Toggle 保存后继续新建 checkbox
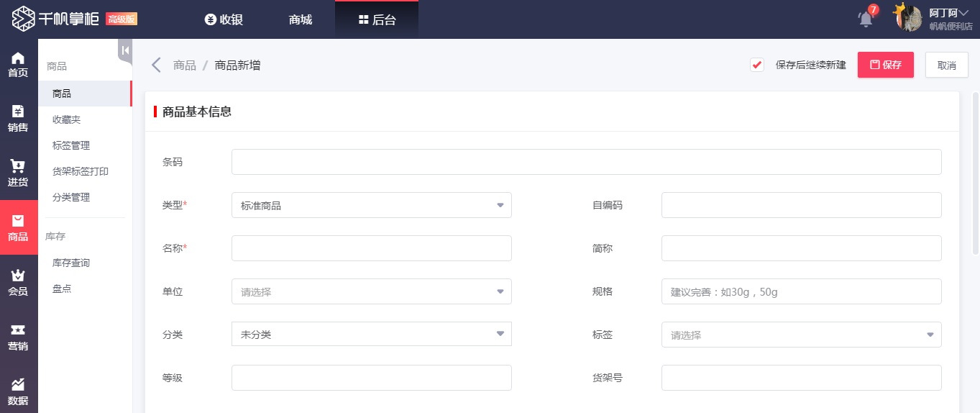 [756, 65]
